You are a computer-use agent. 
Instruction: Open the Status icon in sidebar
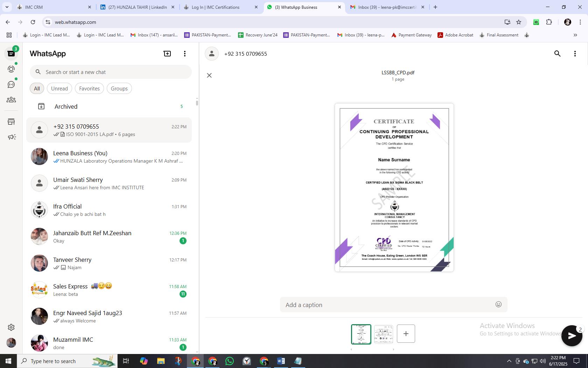click(11, 69)
